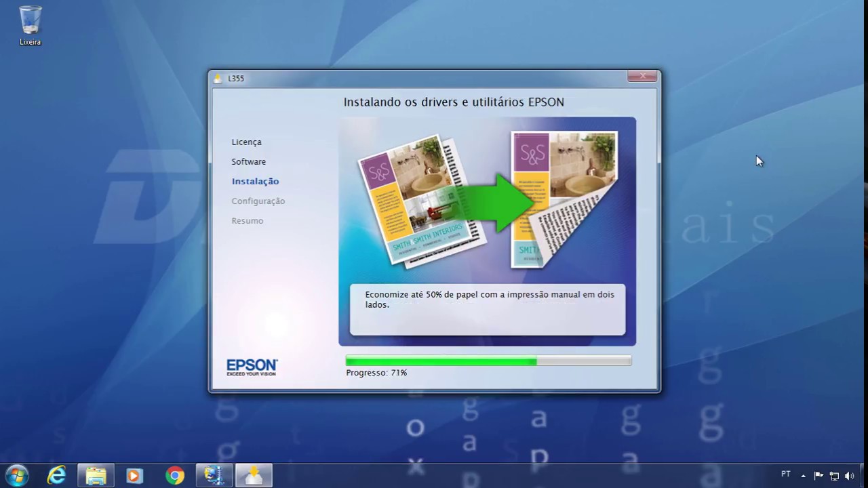Select the taskbar icon right of Chrome
The height and width of the screenshot is (488, 868).
coord(214,476)
